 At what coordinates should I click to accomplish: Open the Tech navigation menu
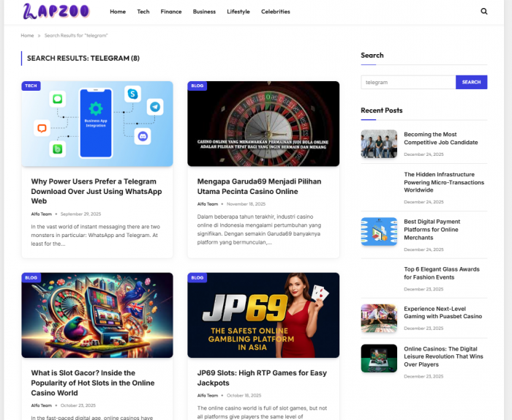point(143,12)
